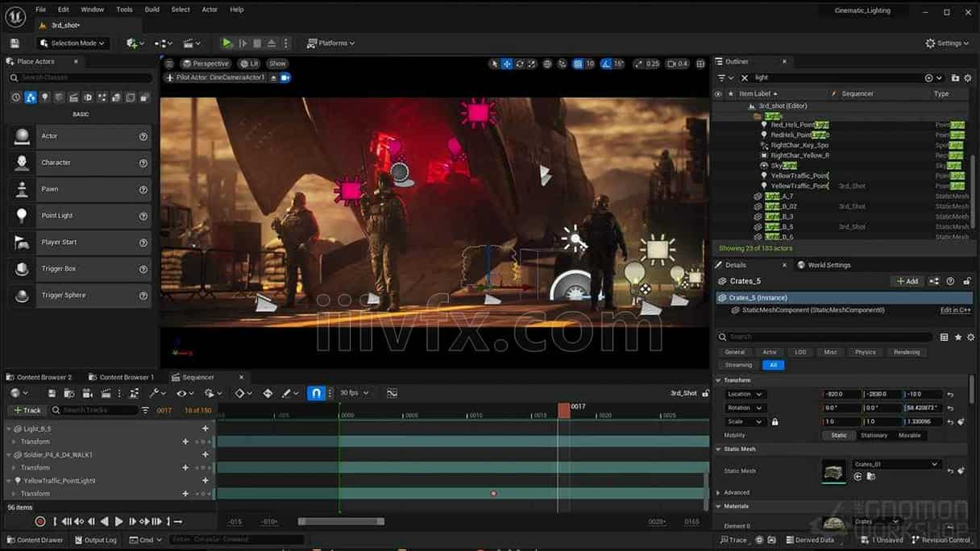Select the Lights category in Place Actors
This screenshot has height=551, width=980.
pos(44,97)
